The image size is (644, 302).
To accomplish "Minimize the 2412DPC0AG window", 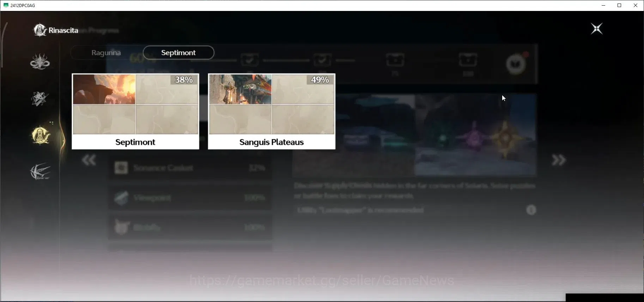I will tap(603, 5).
